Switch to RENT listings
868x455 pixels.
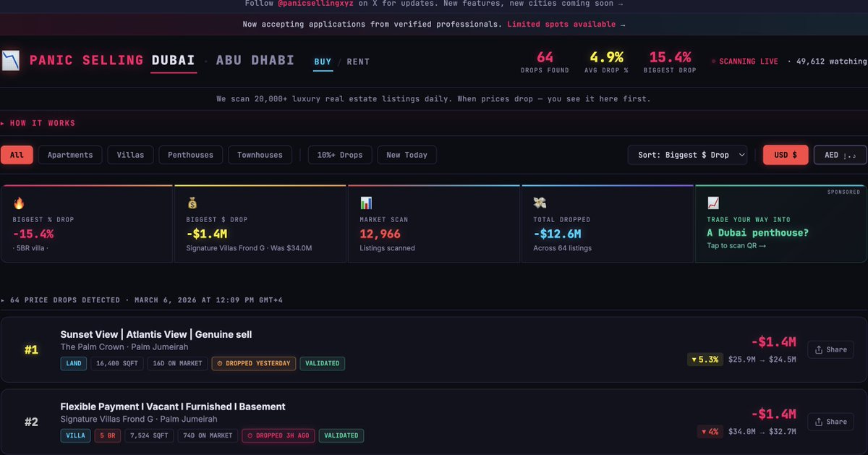[358, 61]
